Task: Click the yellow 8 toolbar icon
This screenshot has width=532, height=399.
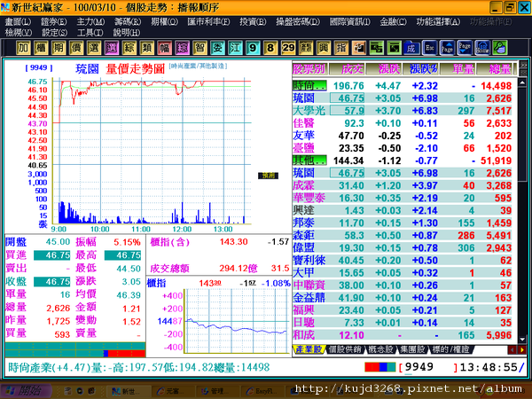Action: 270,48
